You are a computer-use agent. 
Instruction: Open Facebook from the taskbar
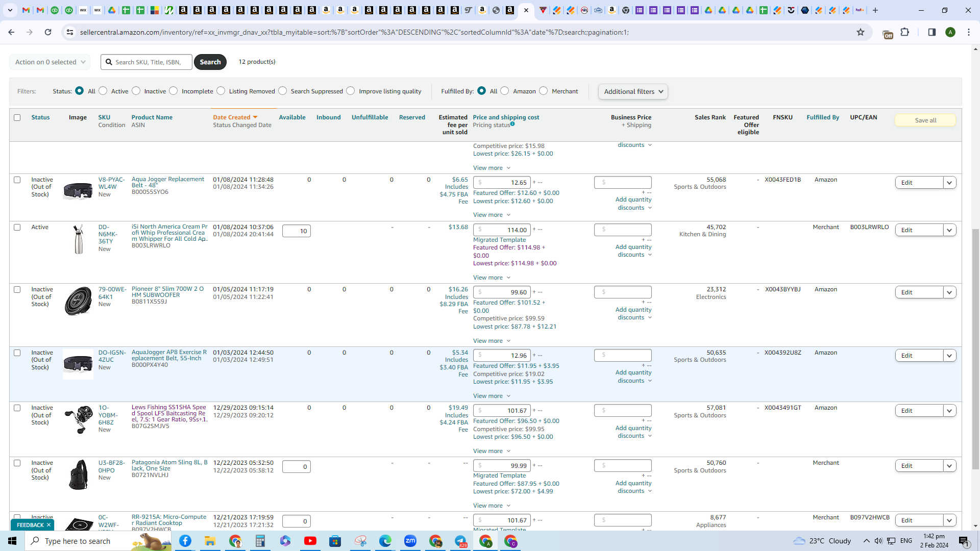(185, 541)
